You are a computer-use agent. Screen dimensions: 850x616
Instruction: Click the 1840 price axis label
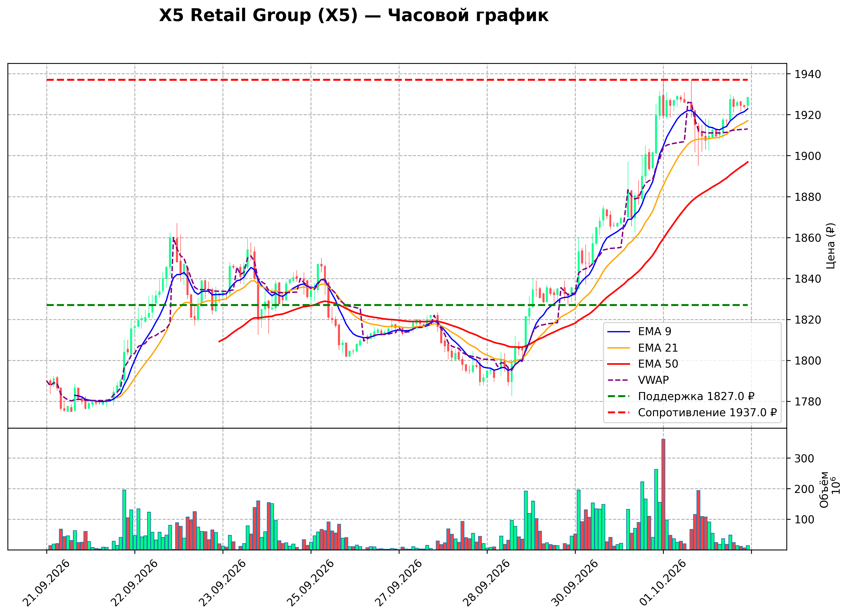tap(808, 279)
